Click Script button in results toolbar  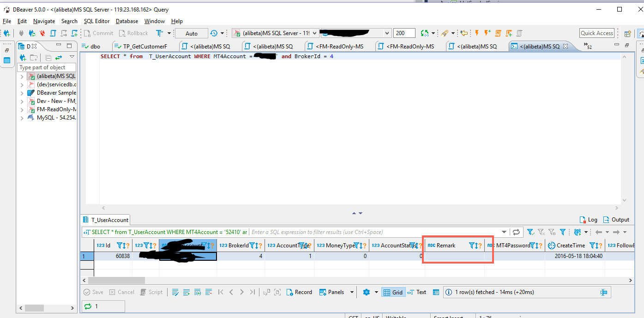[x=151, y=292]
